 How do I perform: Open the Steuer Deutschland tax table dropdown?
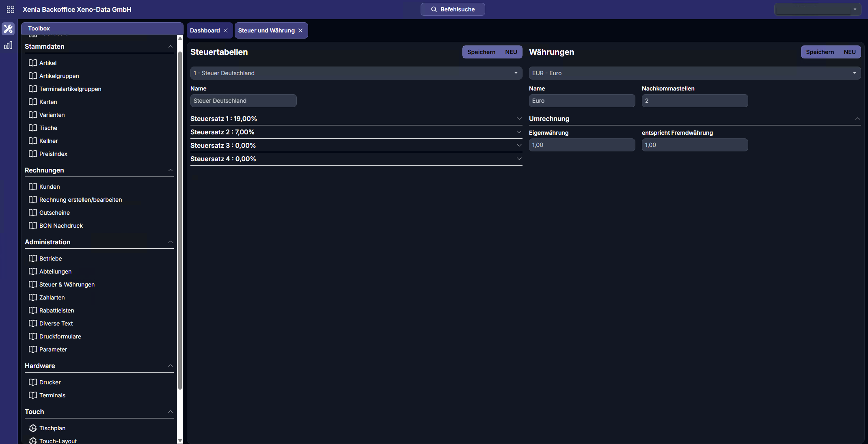pyautogui.click(x=356, y=73)
